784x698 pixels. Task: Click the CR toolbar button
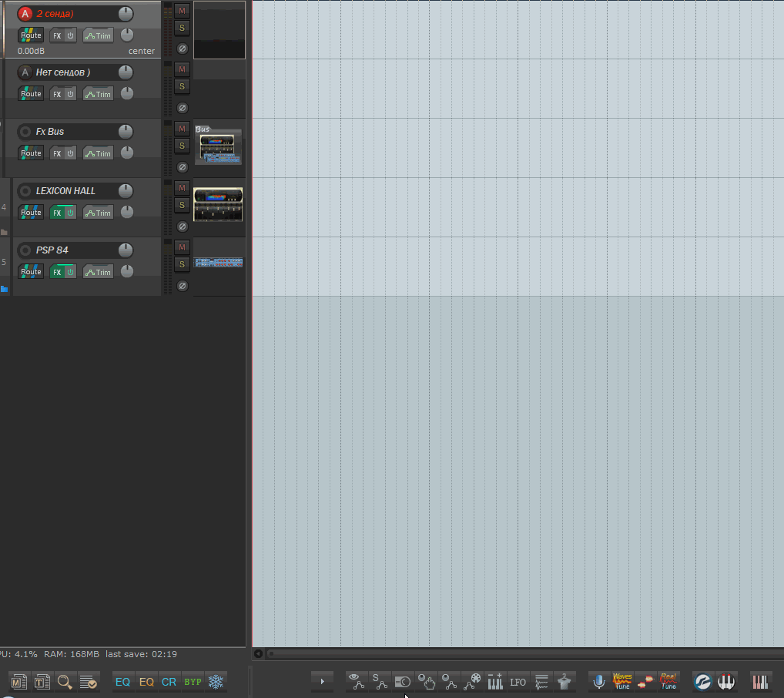click(169, 682)
